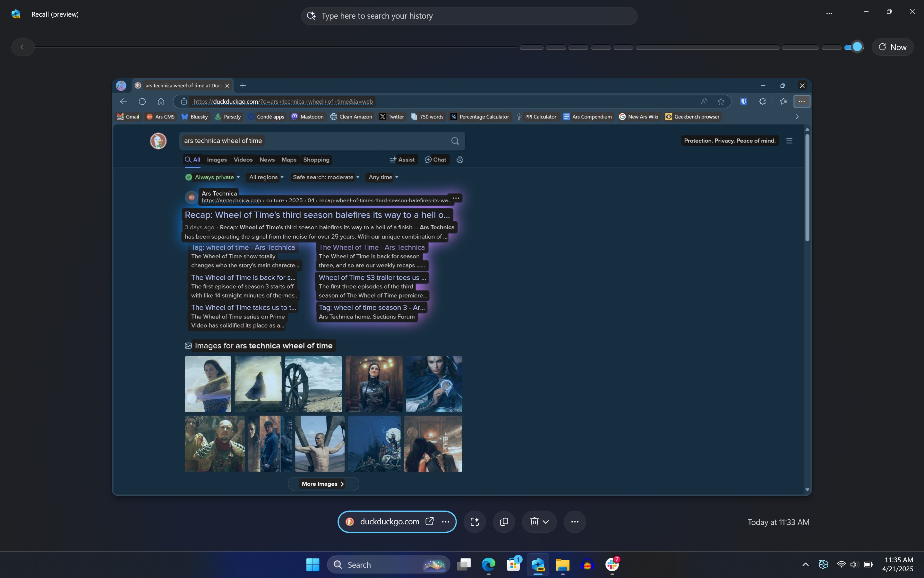
Task: Click the extensions puzzle icon
Action: (762, 101)
